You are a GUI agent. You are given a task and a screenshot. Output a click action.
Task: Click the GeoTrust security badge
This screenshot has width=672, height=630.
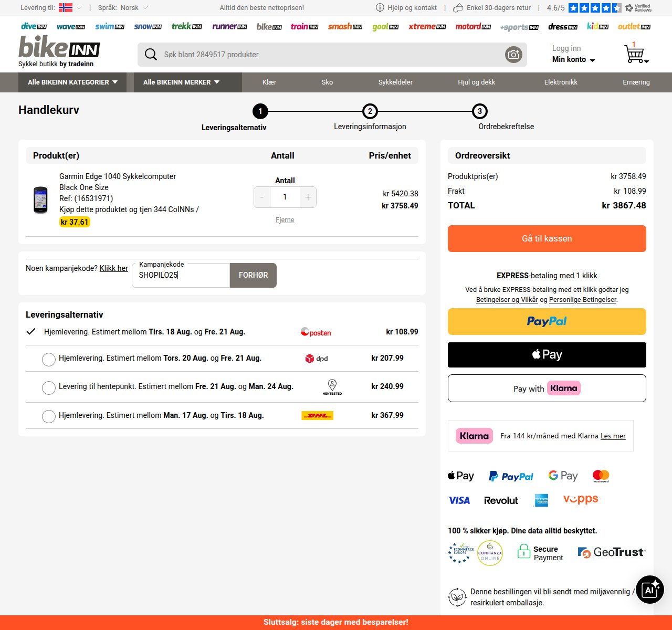pyautogui.click(x=612, y=552)
